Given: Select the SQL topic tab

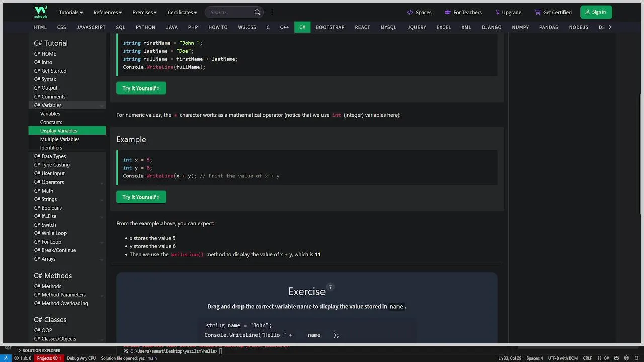Looking at the screenshot, I should [120, 27].
